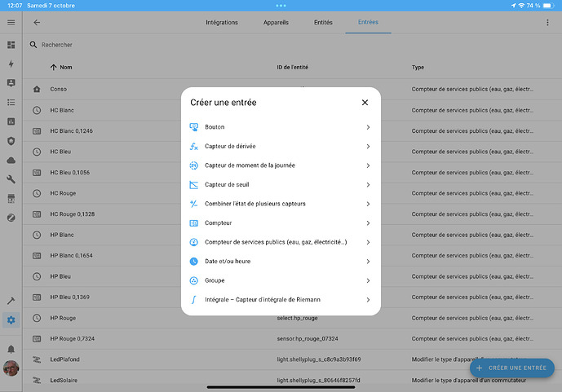Viewport: 562px width, 392px height.
Task: Click sensor.hp_rouge_07324 entity ID
Action: point(308,339)
